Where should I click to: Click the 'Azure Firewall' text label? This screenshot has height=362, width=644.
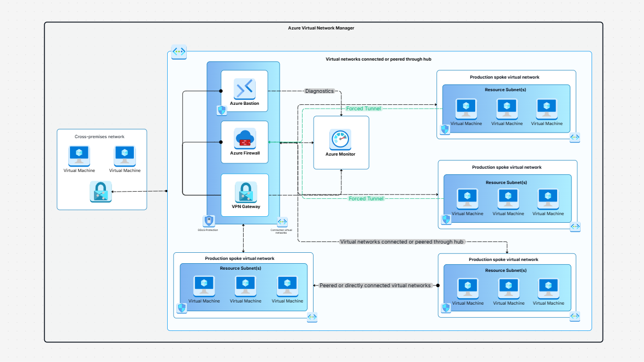click(245, 153)
